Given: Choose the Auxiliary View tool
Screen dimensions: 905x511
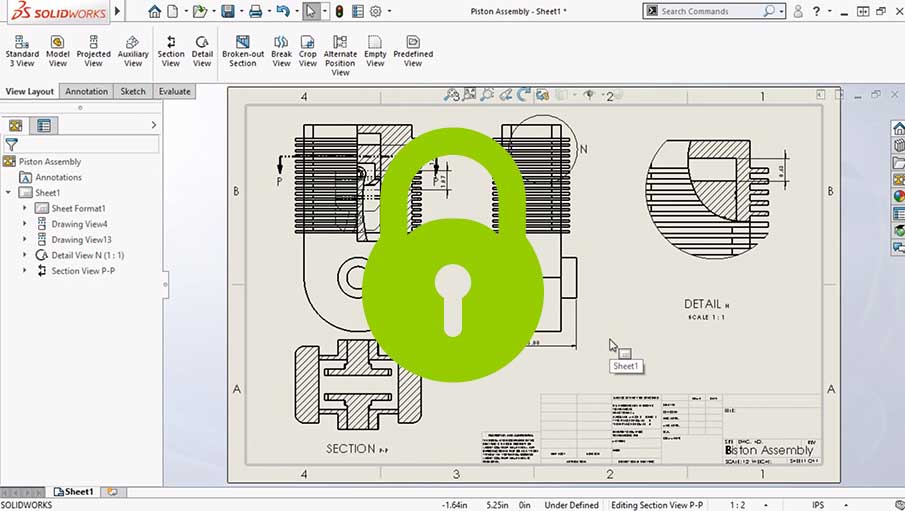Looking at the screenshot, I should [133, 51].
